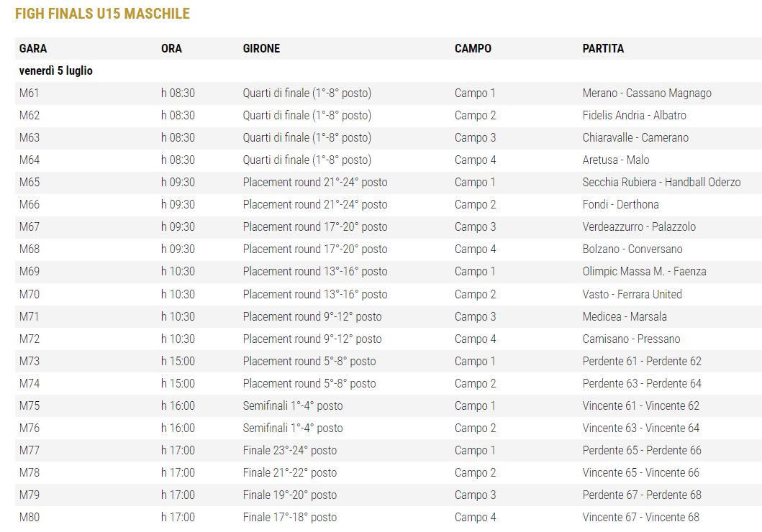This screenshot has height=532, width=762.
Task: Click Semifinali 1°-4° posto in M75 row
Action: coord(293,406)
